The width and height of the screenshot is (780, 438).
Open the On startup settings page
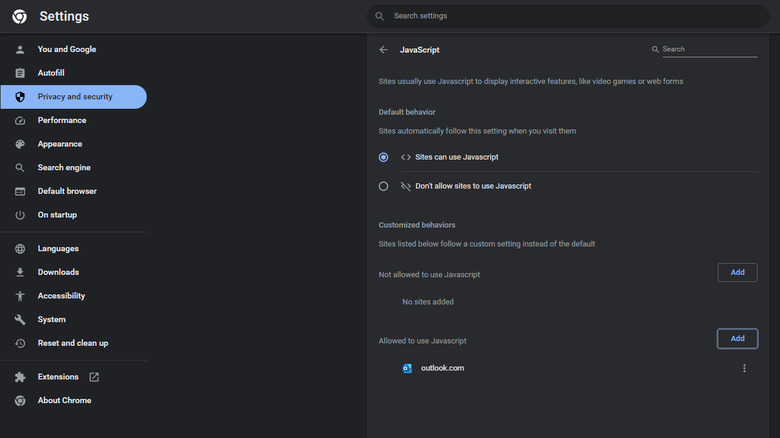pos(57,215)
